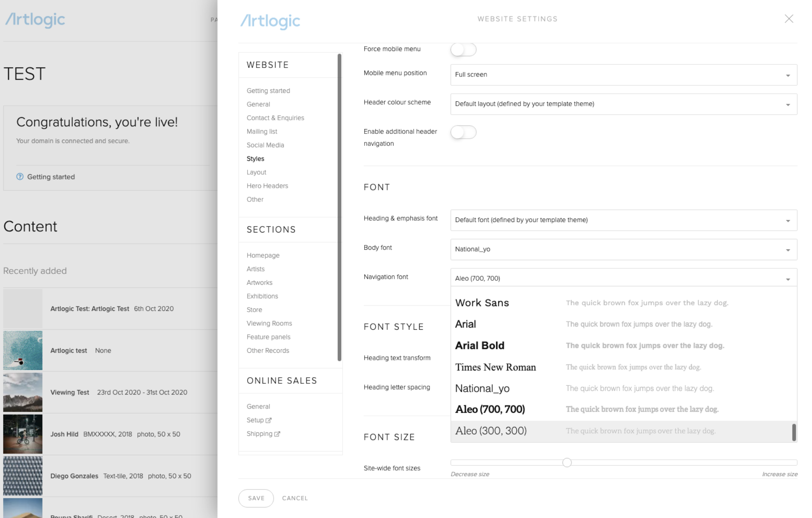Open General under Website section
The height and width of the screenshot is (518, 812).
pyautogui.click(x=258, y=104)
